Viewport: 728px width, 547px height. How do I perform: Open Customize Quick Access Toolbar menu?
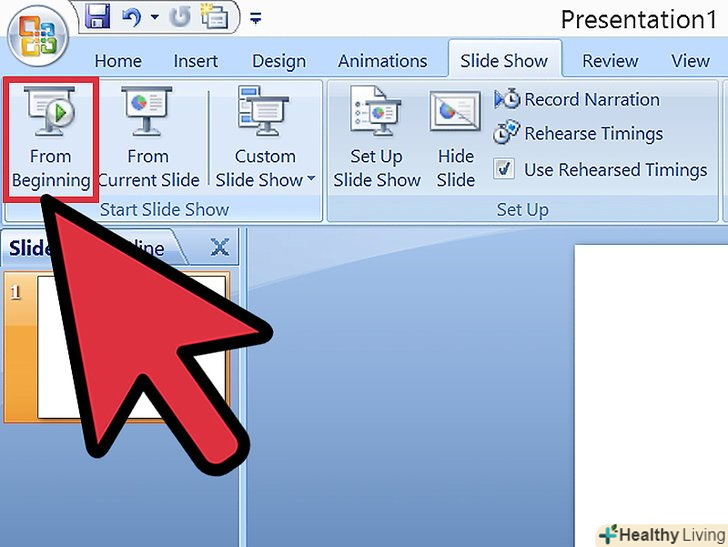[255, 18]
